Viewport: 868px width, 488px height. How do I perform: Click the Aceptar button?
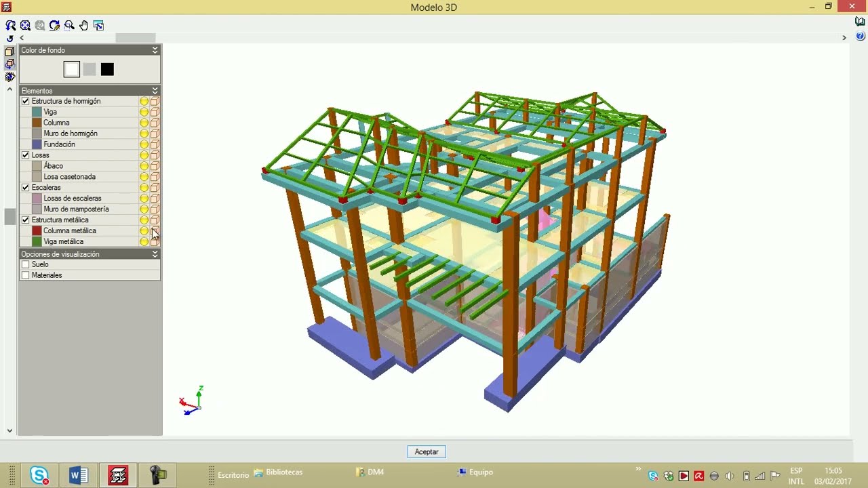click(x=427, y=452)
